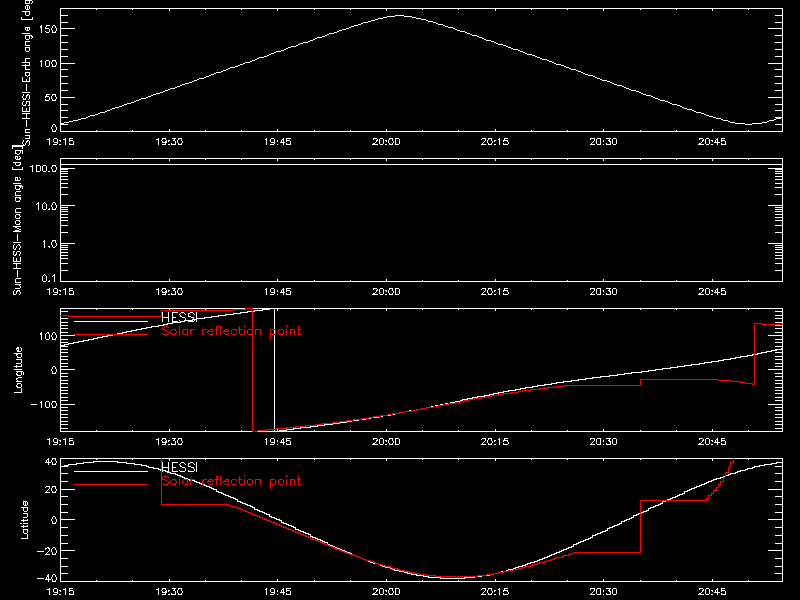
Task: Click the 100 tick label on Earth angle axis
Action: pos(48,63)
